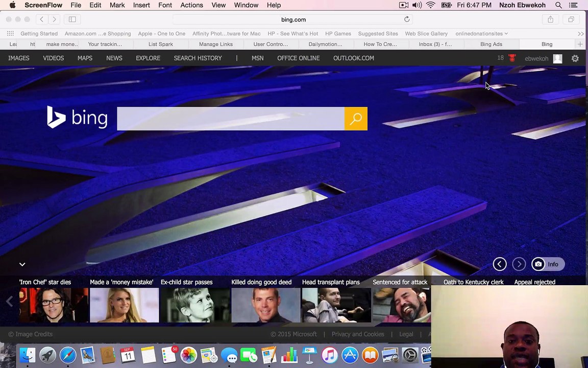This screenshot has width=588, height=368.
Task: Open the EXPLORE link
Action: click(148, 58)
